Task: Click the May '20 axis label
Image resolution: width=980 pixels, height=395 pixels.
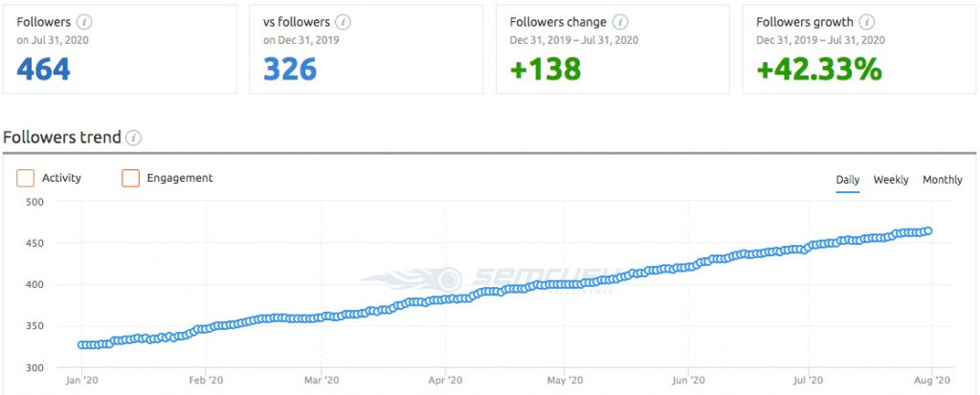Action: pyautogui.click(x=564, y=381)
